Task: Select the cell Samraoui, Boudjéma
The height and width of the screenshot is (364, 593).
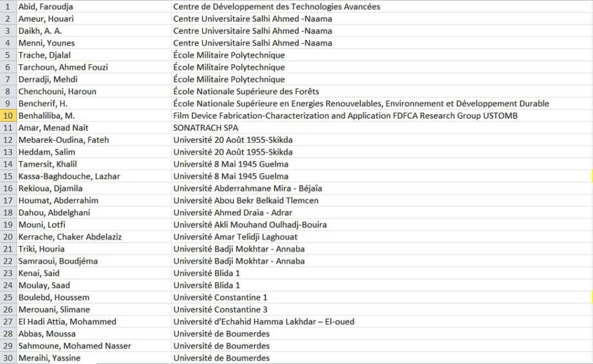Action: click(94, 261)
